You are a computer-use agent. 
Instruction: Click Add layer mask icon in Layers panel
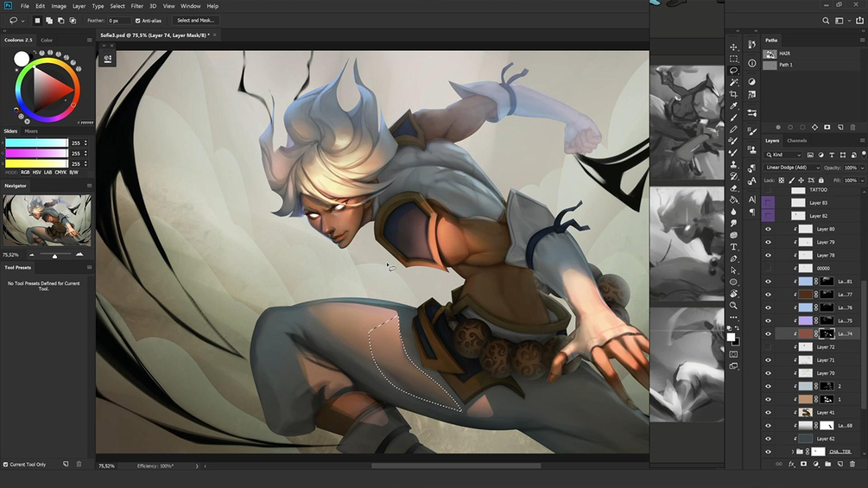click(x=804, y=464)
